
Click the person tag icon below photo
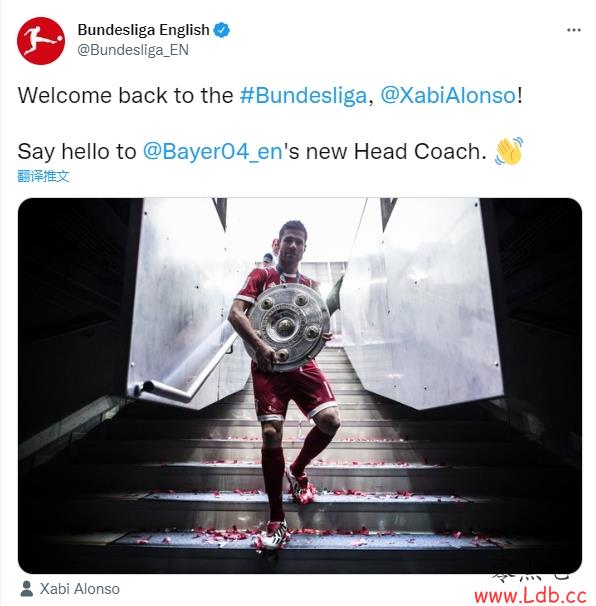[x=26, y=589]
